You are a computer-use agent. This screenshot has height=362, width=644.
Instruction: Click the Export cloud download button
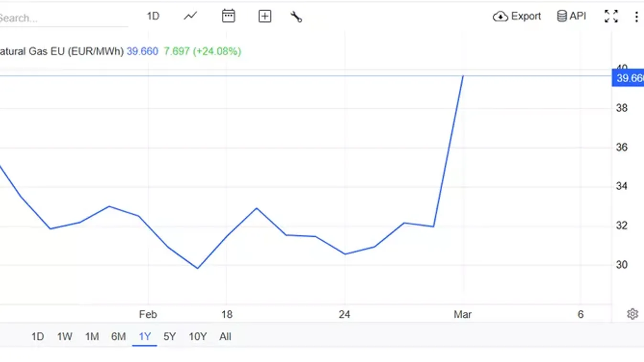tap(517, 16)
